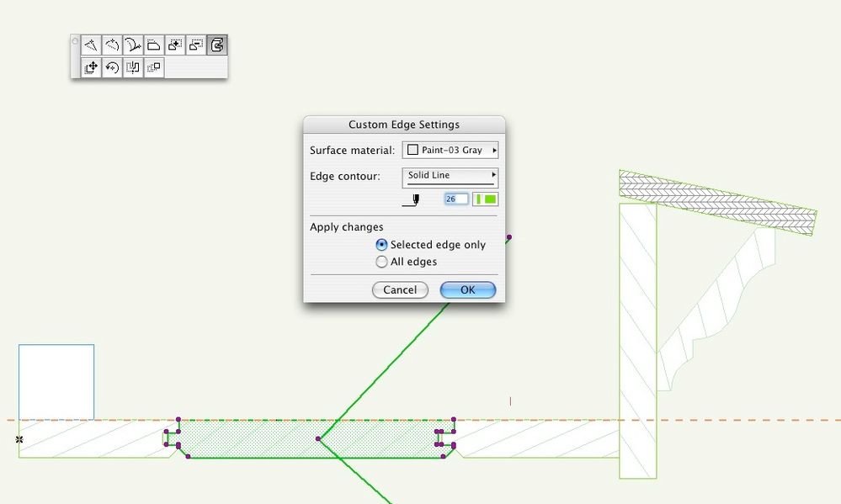841x504 pixels.
Task: Select the add to polygon tool
Action: [x=174, y=45]
